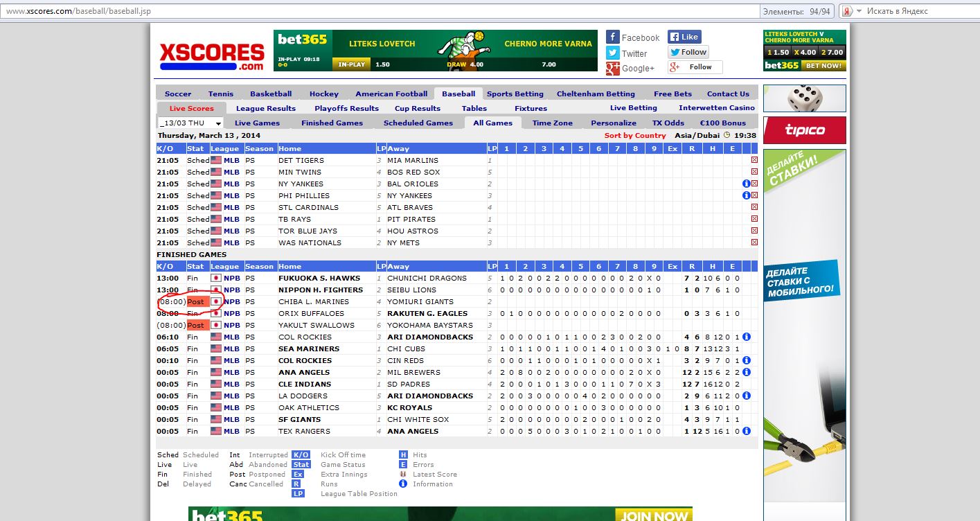
Task: Click the USA flag in DET Tigers row
Action: pyautogui.click(x=216, y=160)
